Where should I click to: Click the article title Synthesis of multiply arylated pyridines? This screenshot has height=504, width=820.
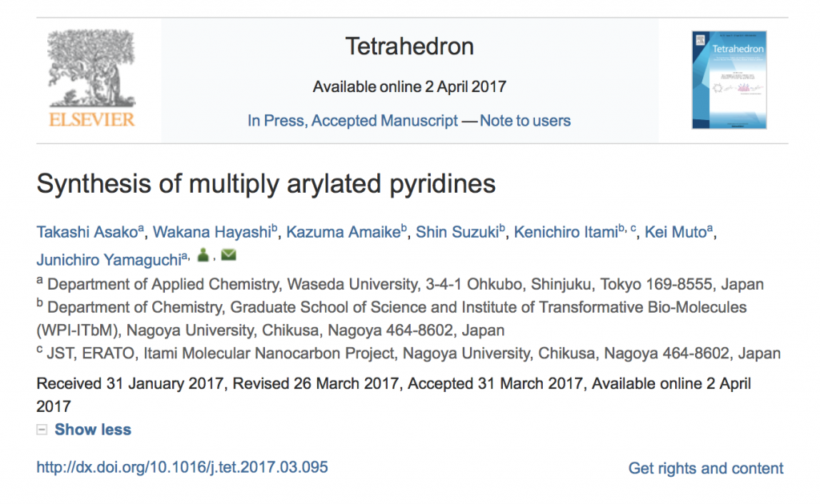click(266, 184)
